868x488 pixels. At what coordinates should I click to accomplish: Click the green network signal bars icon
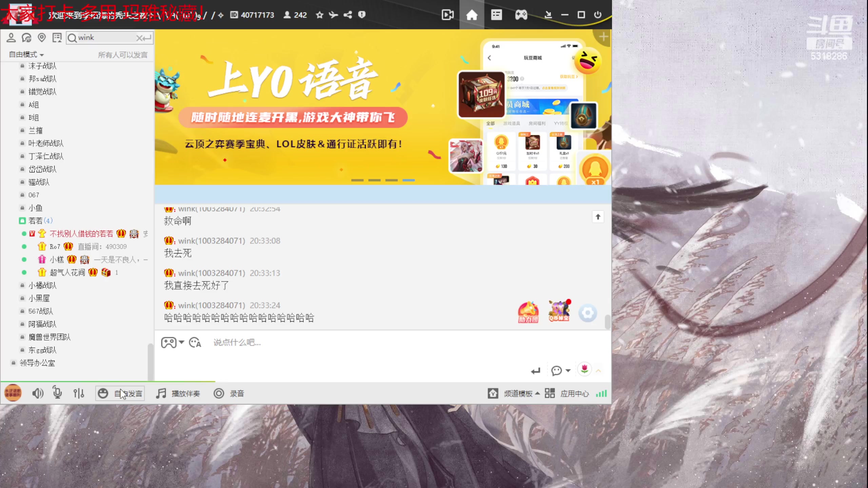601,393
